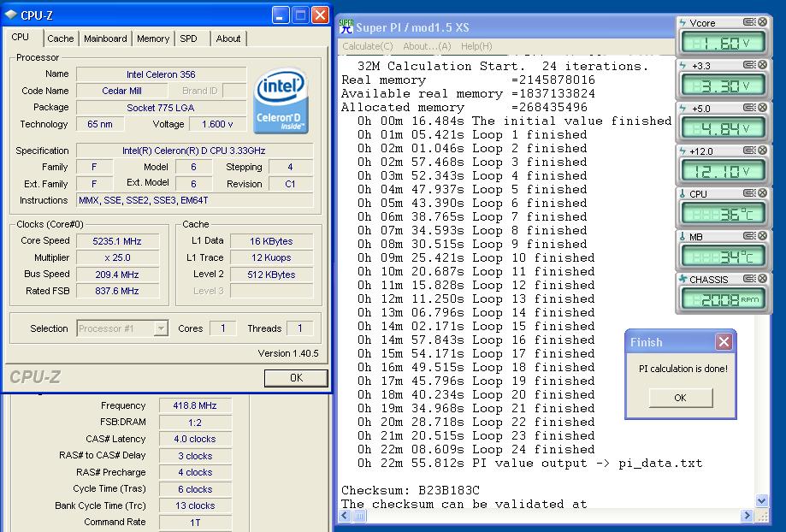Click OK in the CPU-Z window
Viewport: 786px width, 532px height.
[296, 377]
